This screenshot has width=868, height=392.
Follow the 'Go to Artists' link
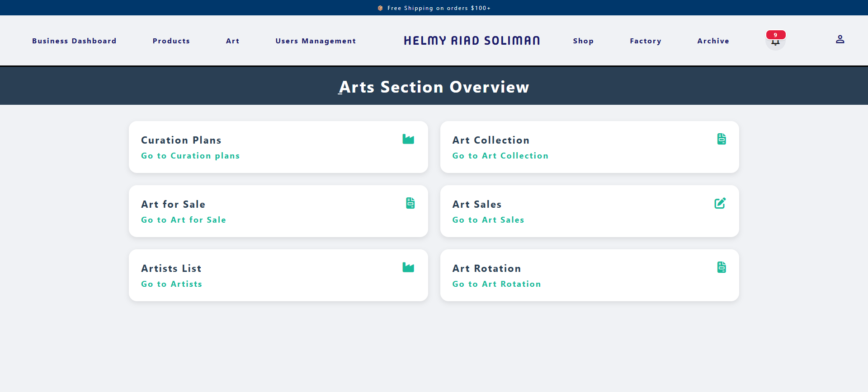pyautogui.click(x=172, y=284)
